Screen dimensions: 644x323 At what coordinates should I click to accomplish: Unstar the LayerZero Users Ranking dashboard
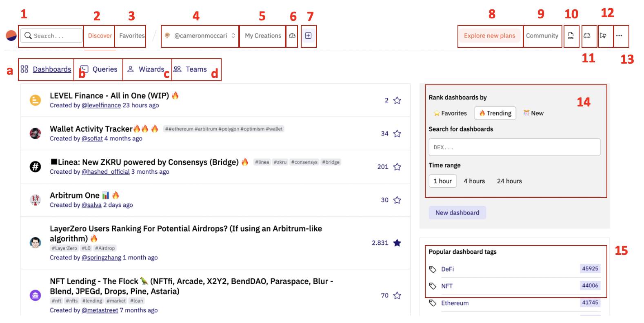[397, 243]
